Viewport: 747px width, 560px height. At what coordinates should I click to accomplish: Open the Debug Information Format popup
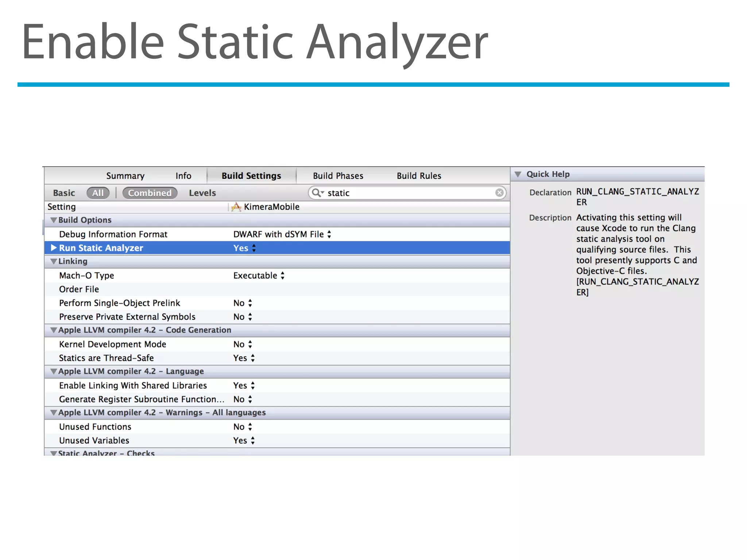(282, 234)
